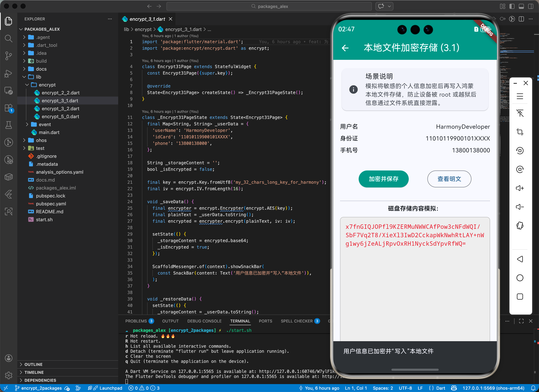
Task: Open the Extensions view with badge
Action: [8, 108]
